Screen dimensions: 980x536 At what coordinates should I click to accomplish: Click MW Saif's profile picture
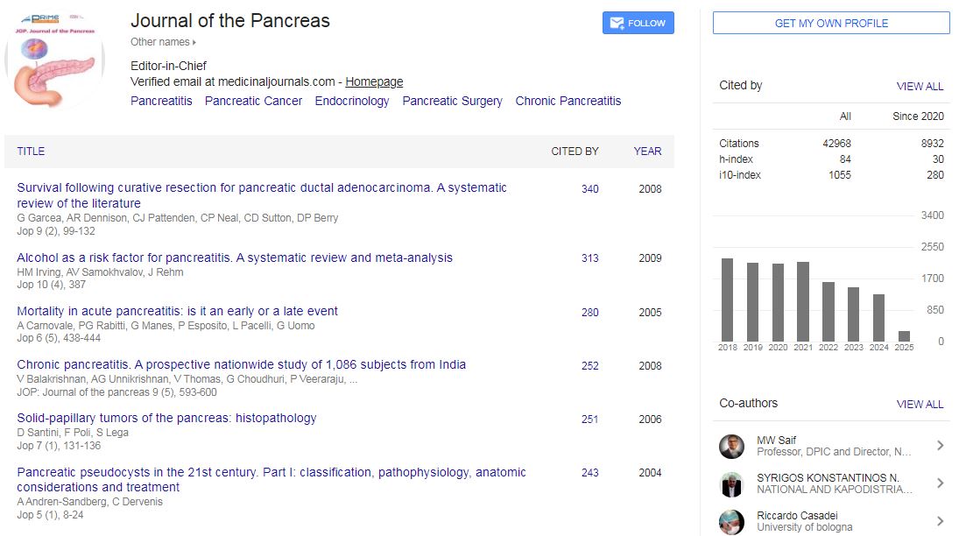(734, 445)
